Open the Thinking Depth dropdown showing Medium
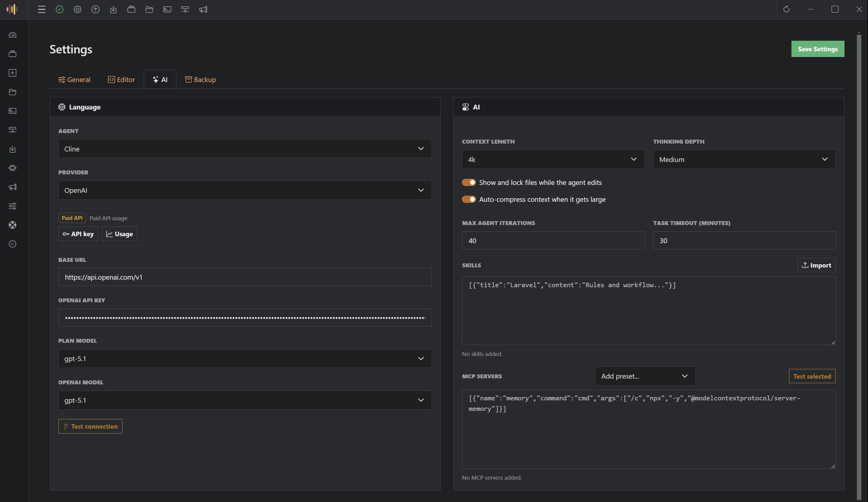868x502 pixels. pos(744,159)
